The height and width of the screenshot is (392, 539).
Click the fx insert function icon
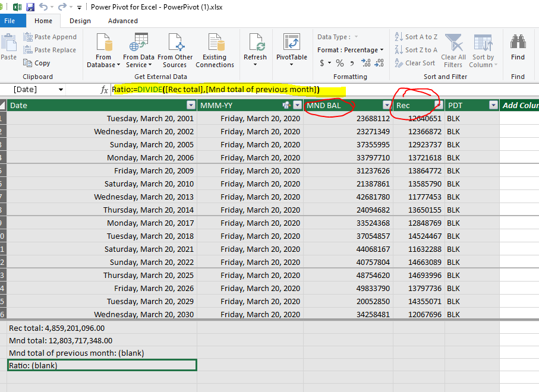(104, 90)
